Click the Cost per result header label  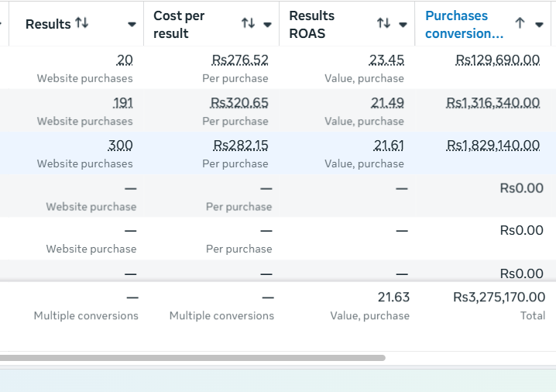point(179,25)
